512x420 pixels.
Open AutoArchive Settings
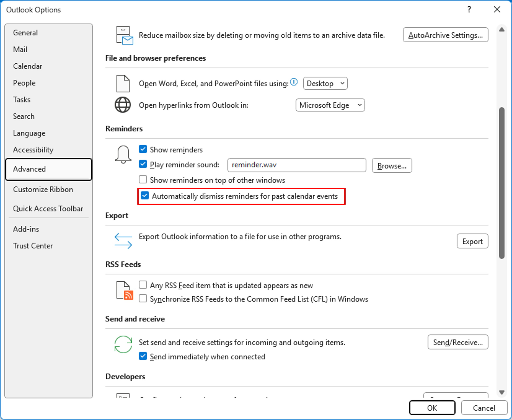(445, 35)
